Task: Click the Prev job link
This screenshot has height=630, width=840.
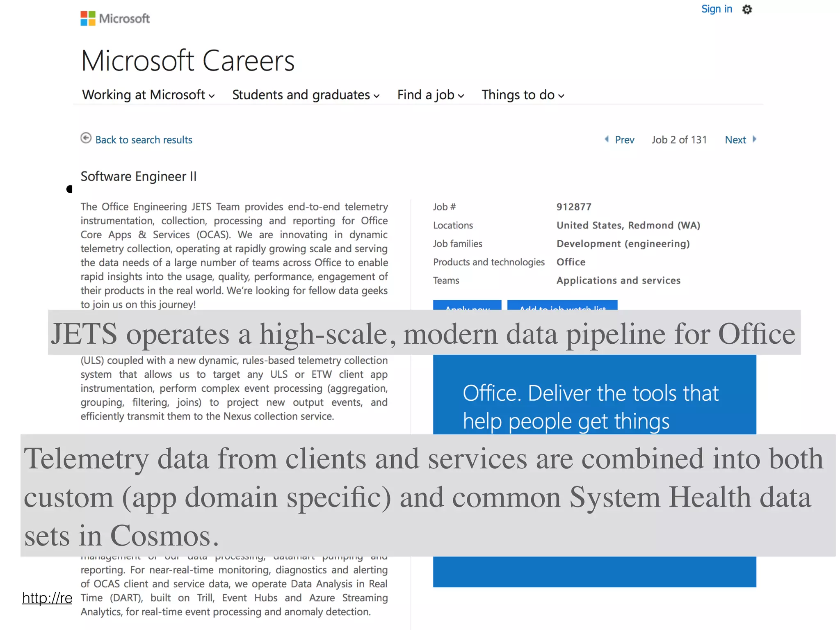Action: click(625, 140)
